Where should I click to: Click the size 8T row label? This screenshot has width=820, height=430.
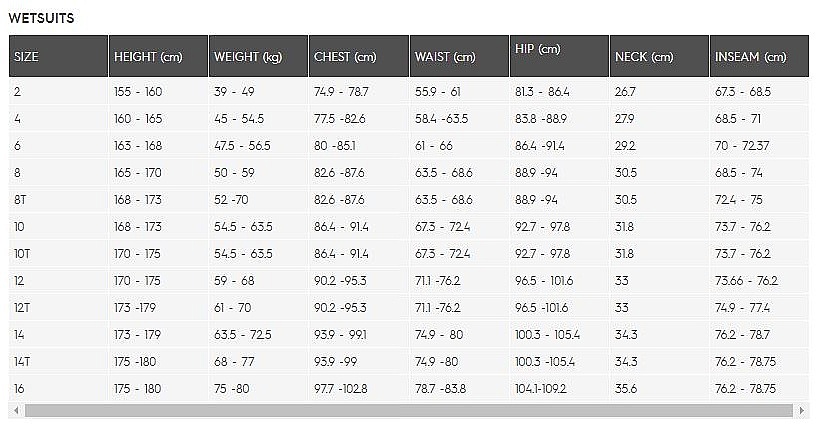[x=21, y=200]
